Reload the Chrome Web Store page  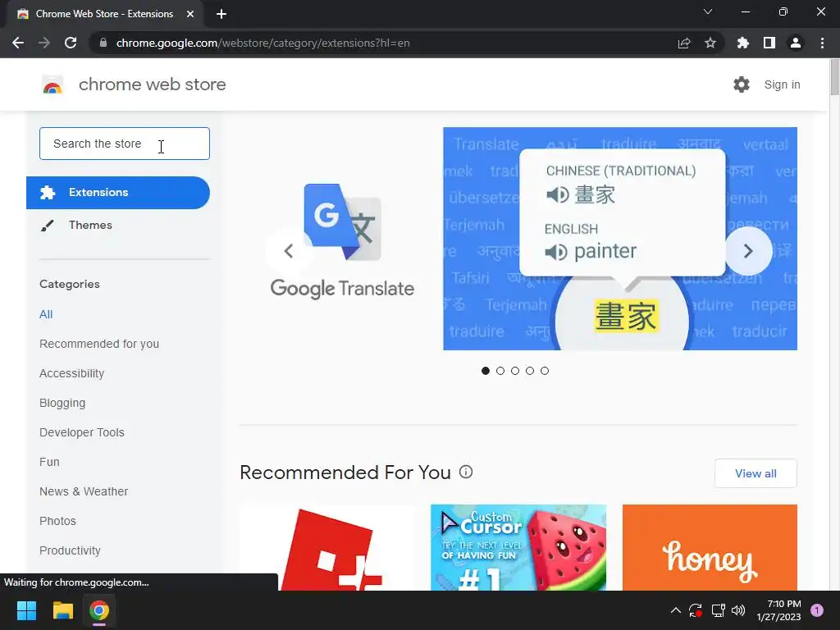point(71,43)
